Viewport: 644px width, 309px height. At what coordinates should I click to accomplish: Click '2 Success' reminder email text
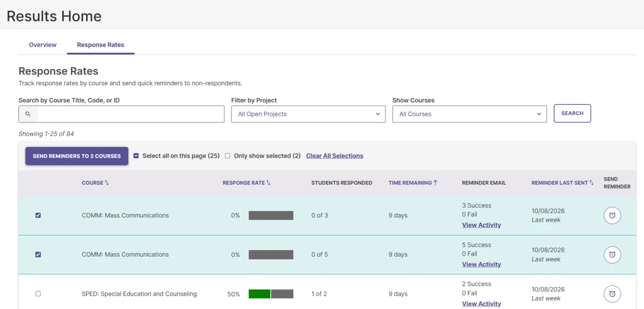pyautogui.click(x=477, y=284)
